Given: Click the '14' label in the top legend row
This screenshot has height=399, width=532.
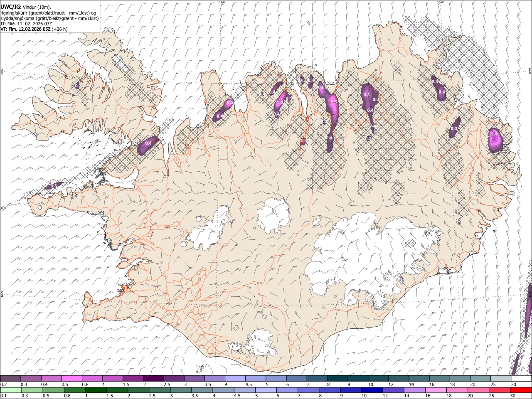Looking at the screenshot, I should tap(411, 384).
